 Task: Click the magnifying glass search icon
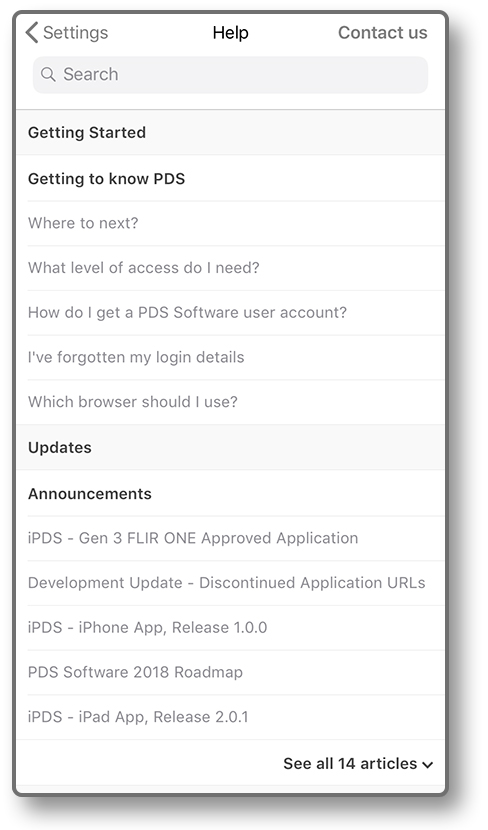pos(48,75)
